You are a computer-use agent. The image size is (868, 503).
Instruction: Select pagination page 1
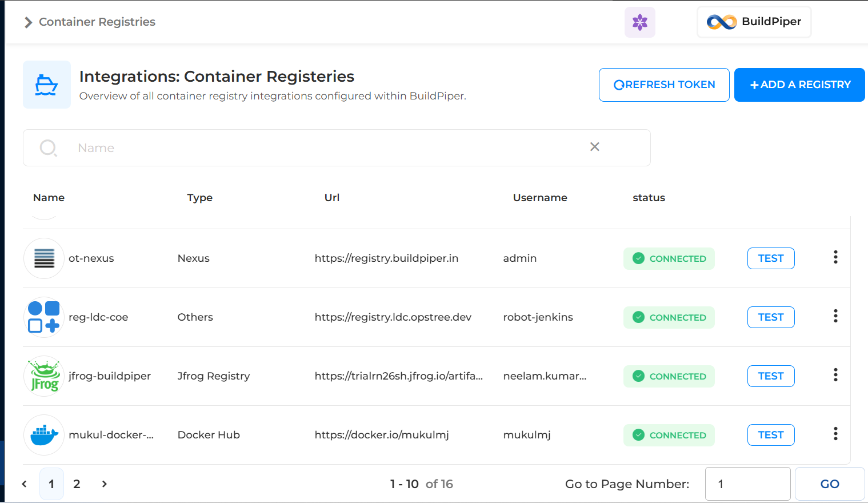pyautogui.click(x=51, y=484)
